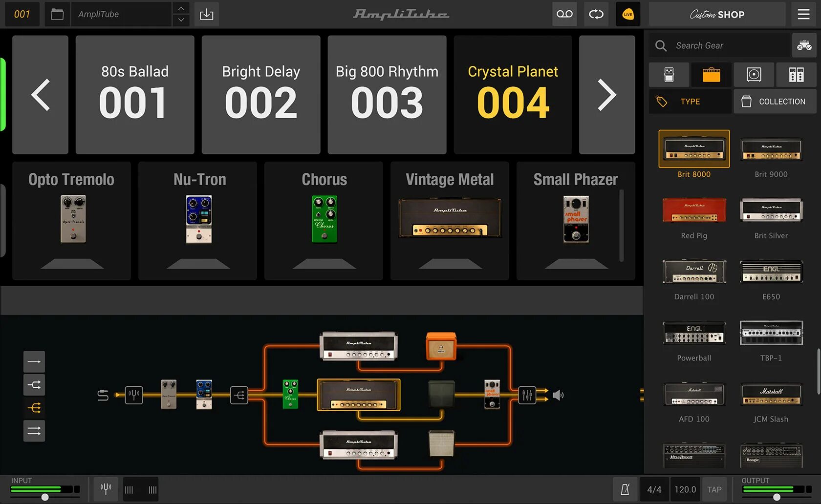821x504 pixels.
Task: Select the white cabinet in bottom path
Action: (441, 443)
